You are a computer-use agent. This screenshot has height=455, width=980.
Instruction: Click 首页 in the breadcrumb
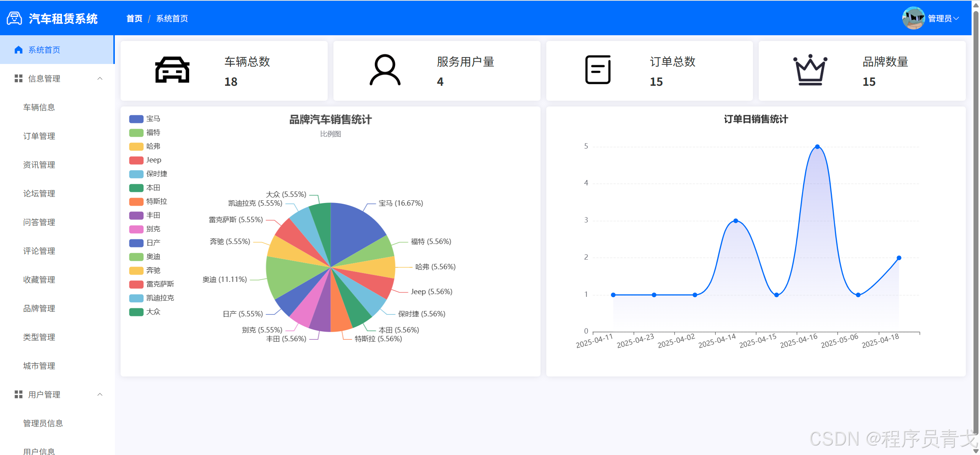click(134, 18)
